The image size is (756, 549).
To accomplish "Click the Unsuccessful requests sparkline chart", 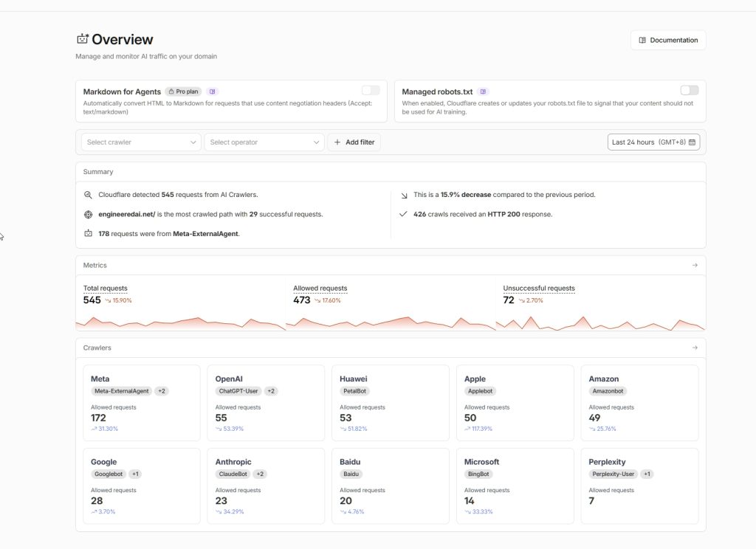I will click(601, 323).
